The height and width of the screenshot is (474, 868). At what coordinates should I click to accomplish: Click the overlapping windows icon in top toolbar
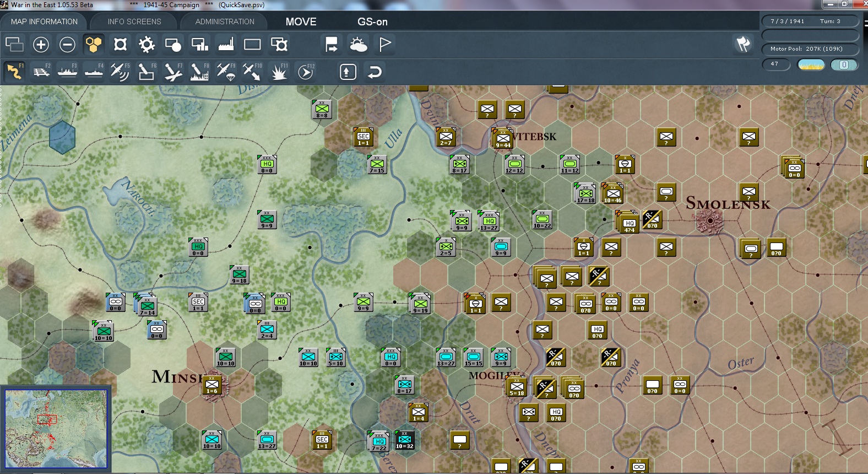click(x=14, y=44)
